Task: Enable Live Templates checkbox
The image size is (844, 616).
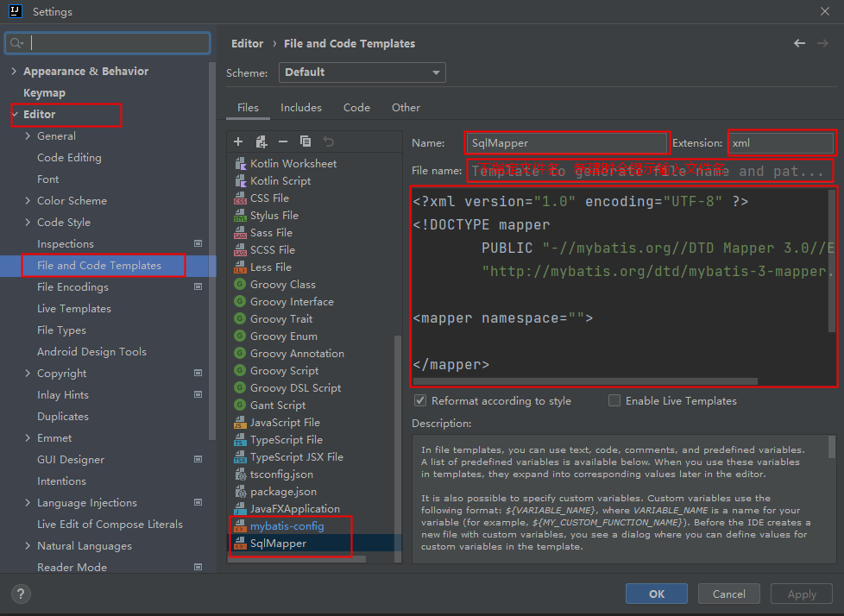Action: click(614, 400)
